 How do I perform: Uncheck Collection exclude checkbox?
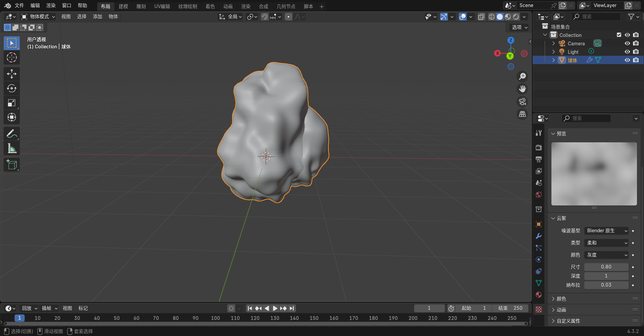(619, 35)
